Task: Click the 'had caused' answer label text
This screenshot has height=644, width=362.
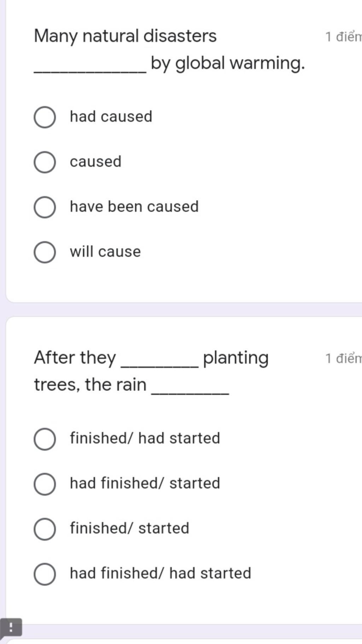Action: click(111, 117)
